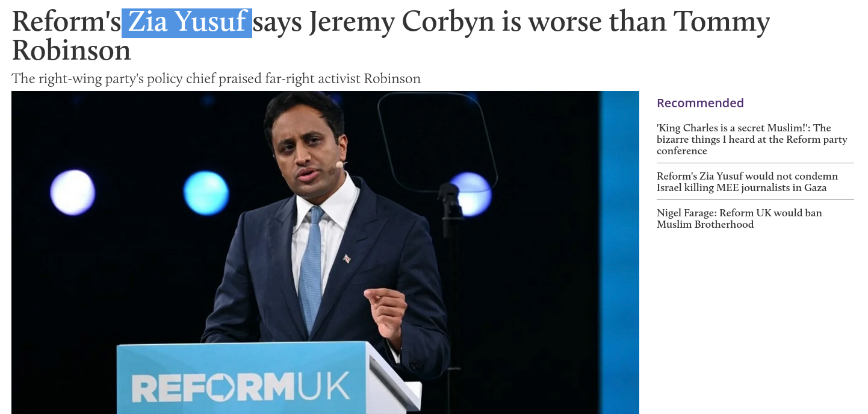Open the Nigel Farage Muslim Brotherhood ban article

739,218
